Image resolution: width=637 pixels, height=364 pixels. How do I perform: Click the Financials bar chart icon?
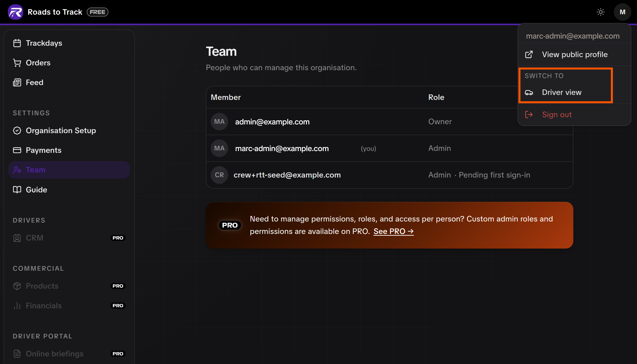[x=17, y=306]
